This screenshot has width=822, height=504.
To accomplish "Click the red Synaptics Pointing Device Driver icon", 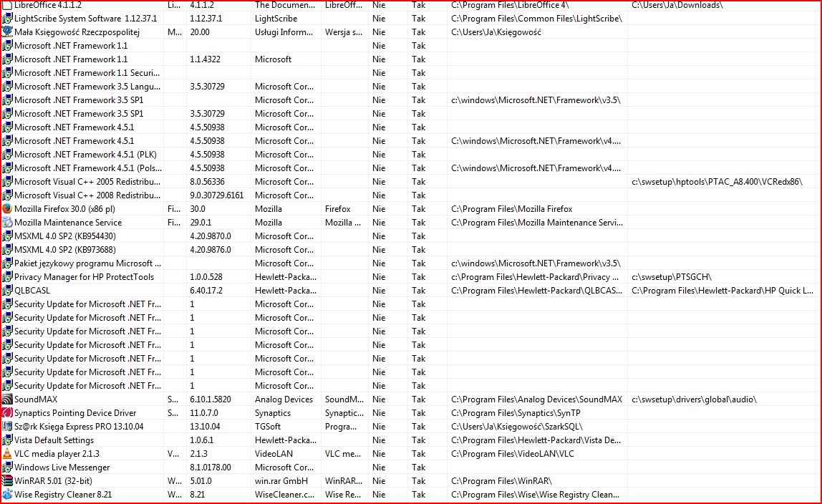I will (x=7, y=413).
